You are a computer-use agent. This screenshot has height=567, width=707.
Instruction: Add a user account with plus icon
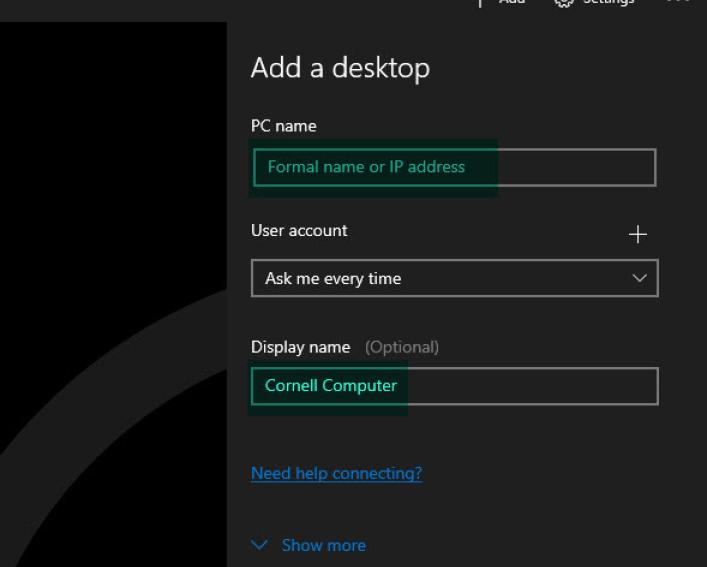tap(638, 234)
